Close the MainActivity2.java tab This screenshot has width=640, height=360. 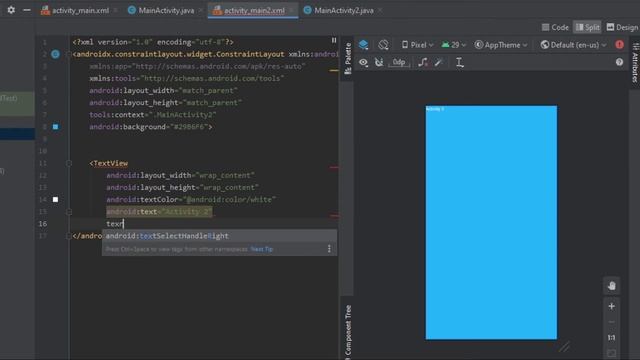click(x=380, y=11)
